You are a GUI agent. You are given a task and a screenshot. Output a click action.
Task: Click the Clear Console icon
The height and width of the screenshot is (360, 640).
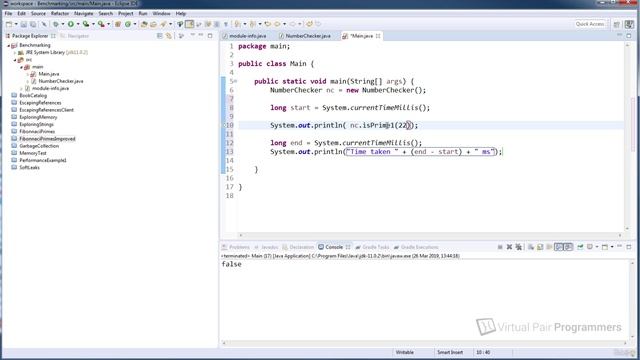pos(531,247)
